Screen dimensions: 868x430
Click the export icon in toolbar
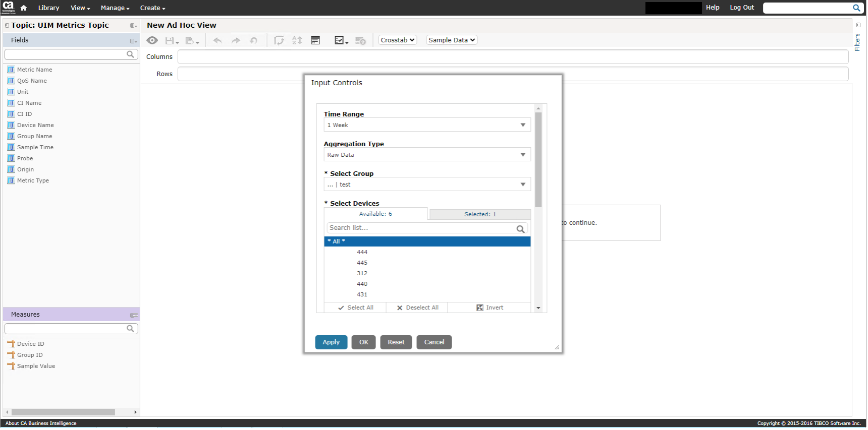click(192, 41)
